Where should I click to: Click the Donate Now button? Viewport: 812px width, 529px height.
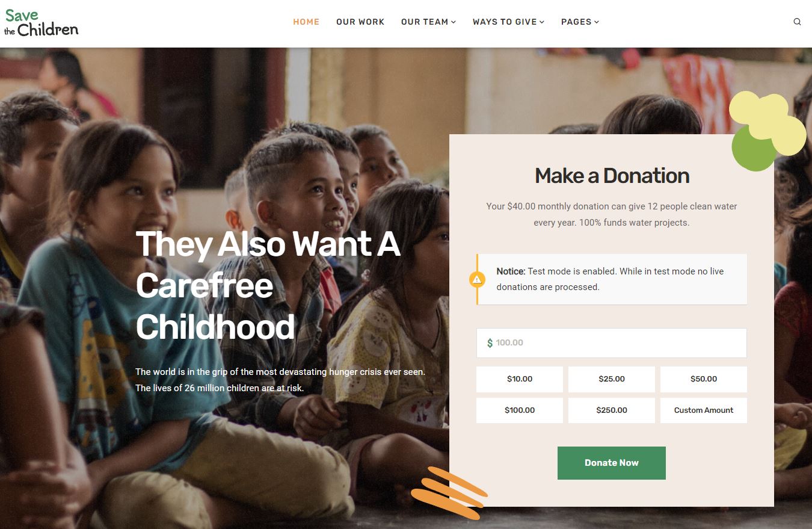612,463
